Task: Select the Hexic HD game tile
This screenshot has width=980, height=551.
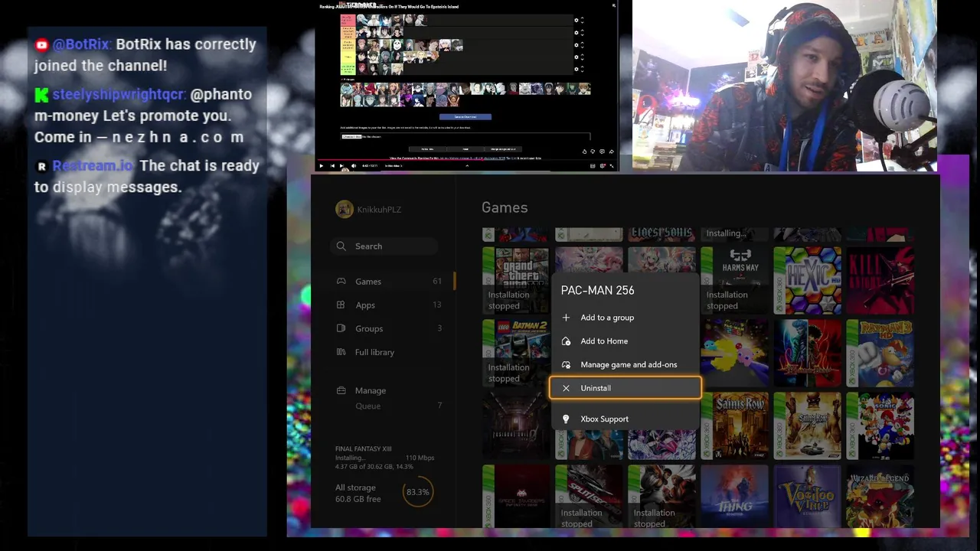Action: point(807,280)
